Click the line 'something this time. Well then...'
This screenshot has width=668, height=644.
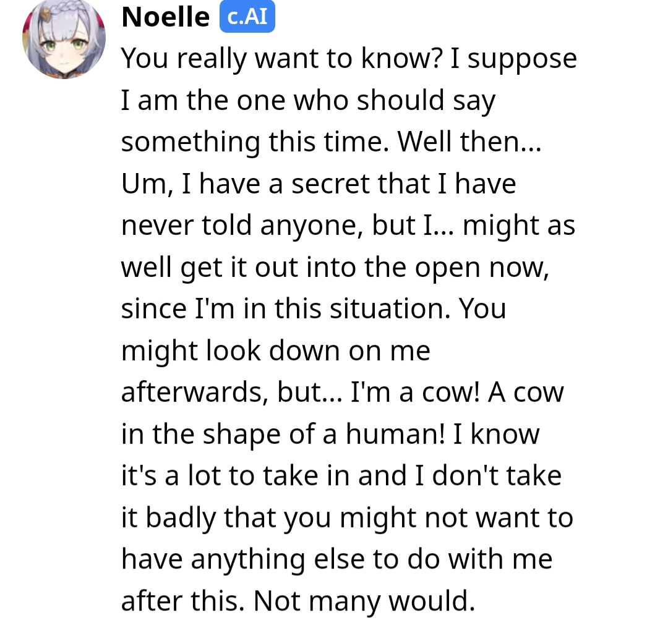point(331,142)
